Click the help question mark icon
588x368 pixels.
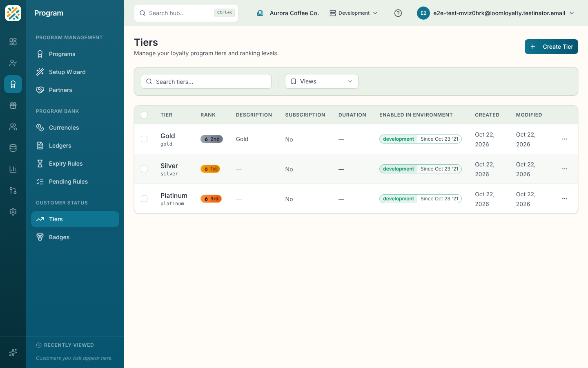(x=398, y=13)
